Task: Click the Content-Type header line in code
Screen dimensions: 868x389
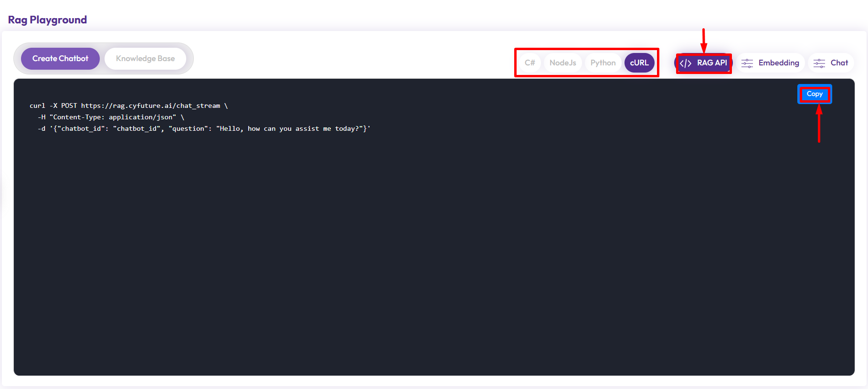Action: (x=112, y=117)
